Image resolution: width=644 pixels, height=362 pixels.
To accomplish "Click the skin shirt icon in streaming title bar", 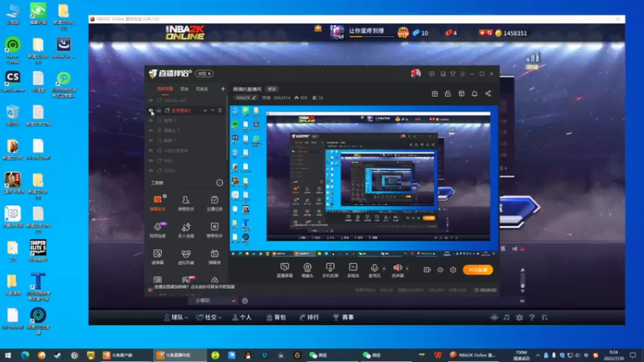I will (x=452, y=74).
